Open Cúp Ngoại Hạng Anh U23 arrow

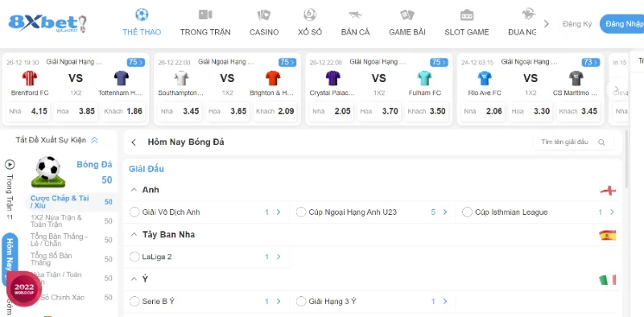click(x=445, y=212)
